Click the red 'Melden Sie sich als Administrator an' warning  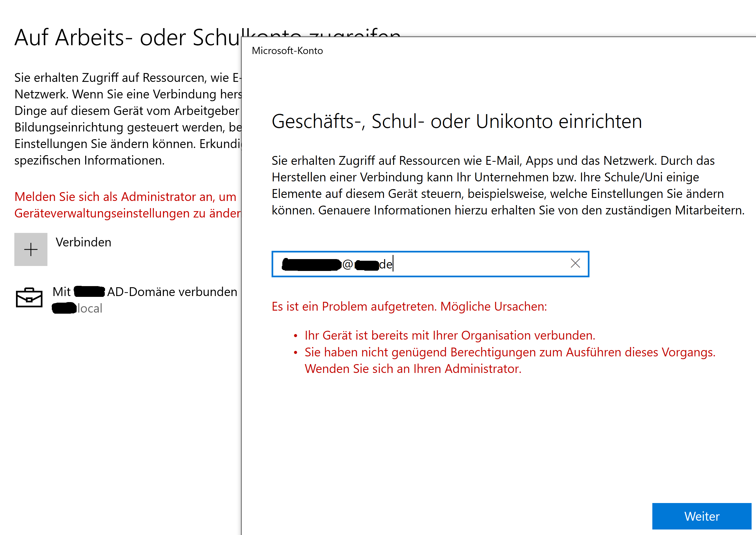(128, 205)
